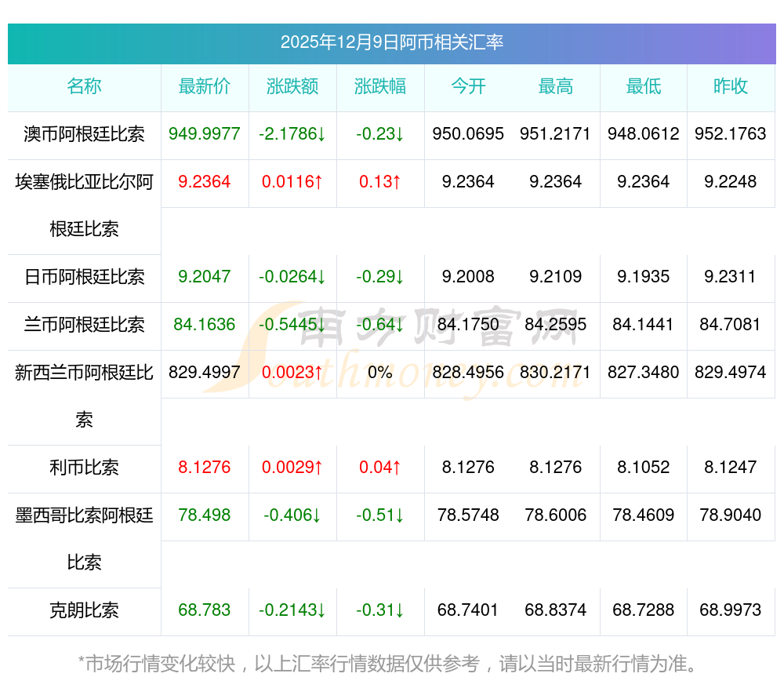
Task: Click the latest price 949.9977
Action: click(x=205, y=134)
